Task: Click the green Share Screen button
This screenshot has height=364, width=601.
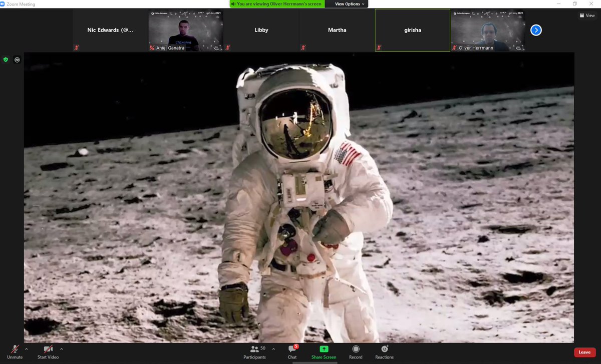Action: tap(324, 352)
